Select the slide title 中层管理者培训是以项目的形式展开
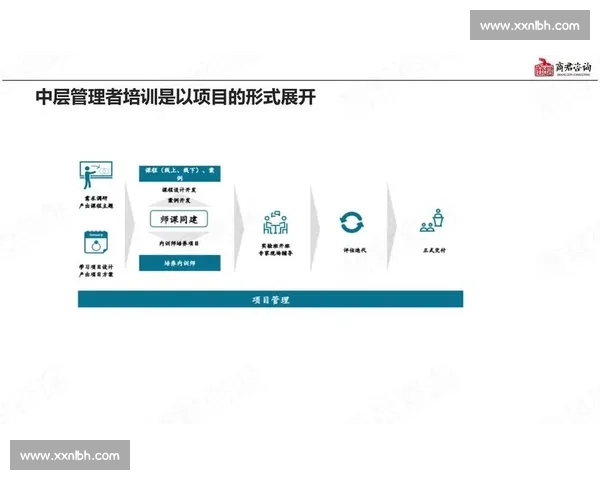Screen dimensions: 600x480 tap(176, 97)
